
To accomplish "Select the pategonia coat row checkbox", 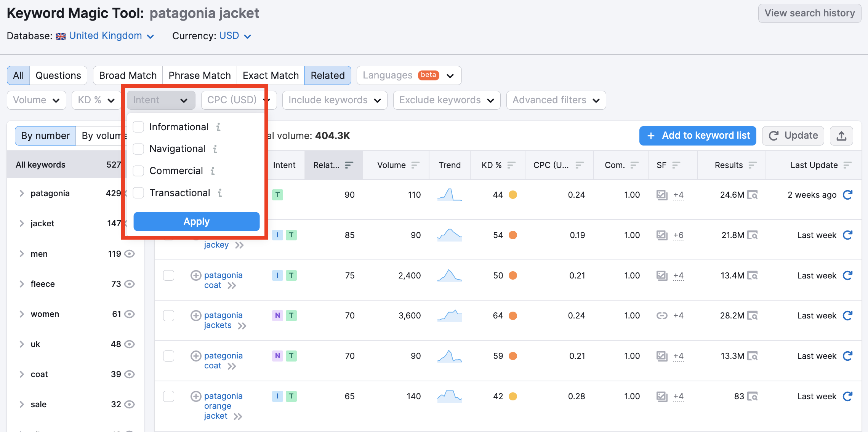I will [x=168, y=356].
